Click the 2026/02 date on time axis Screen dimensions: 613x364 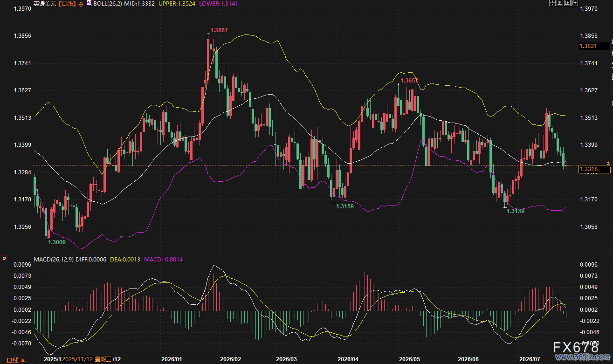230,359
